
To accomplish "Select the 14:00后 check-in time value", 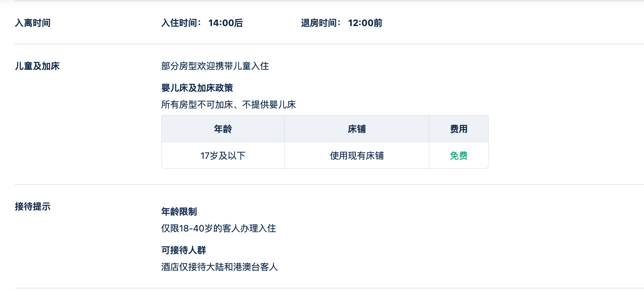I will coord(226,23).
